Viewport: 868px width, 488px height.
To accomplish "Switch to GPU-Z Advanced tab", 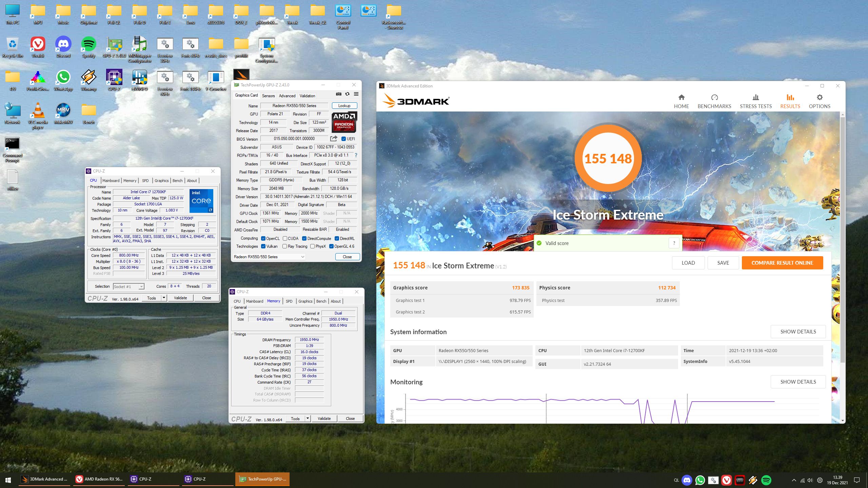I will [x=287, y=96].
